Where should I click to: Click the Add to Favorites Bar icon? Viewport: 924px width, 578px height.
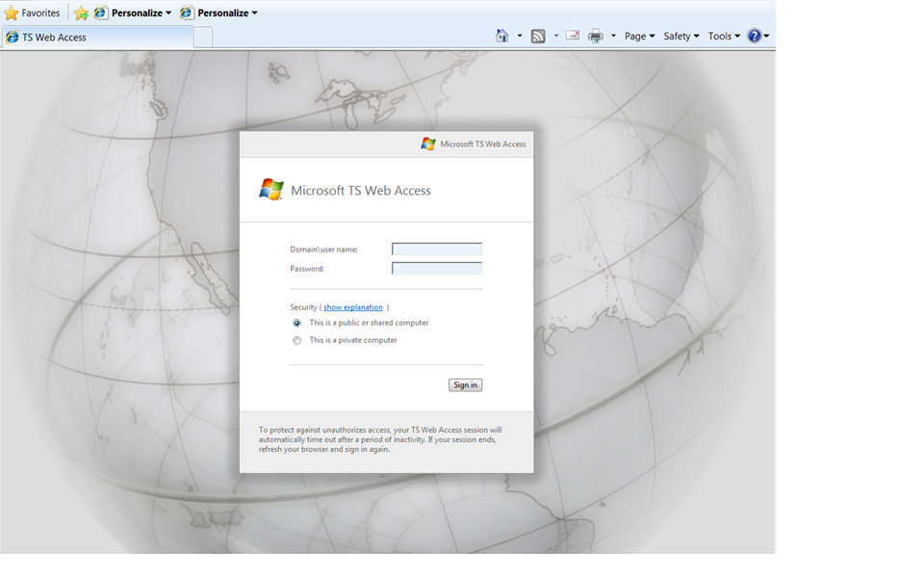pyautogui.click(x=82, y=13)
